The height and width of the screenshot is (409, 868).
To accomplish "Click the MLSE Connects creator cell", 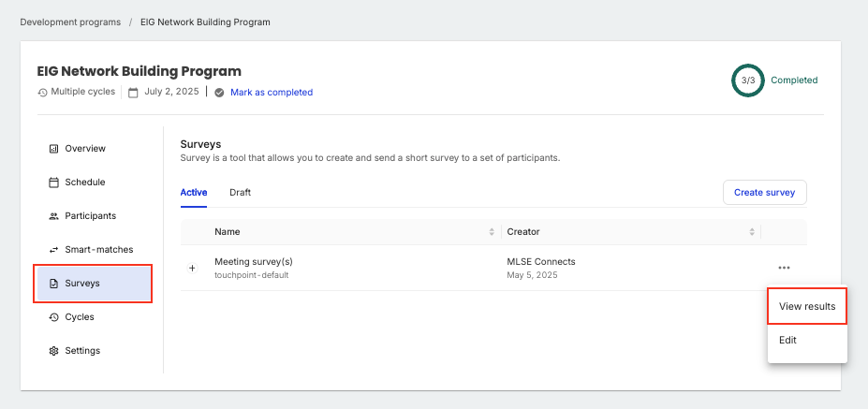I will [x=541, y=262].
